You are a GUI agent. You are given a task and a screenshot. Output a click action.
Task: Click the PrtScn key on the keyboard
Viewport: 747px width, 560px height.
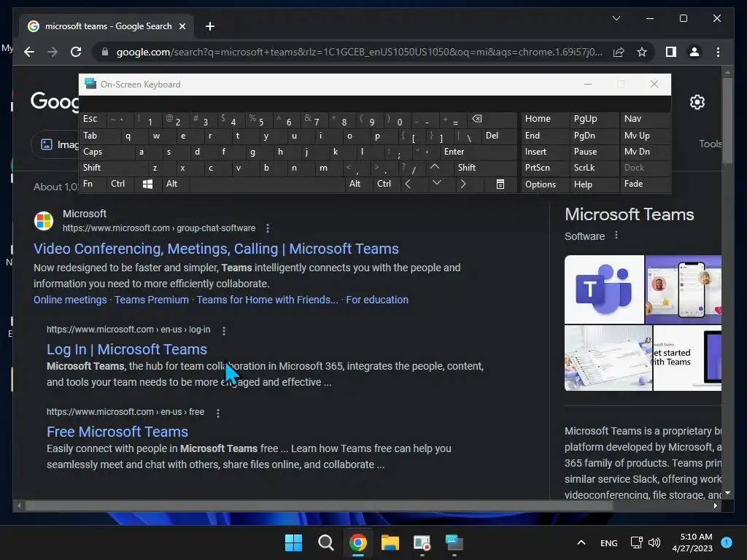546,168
